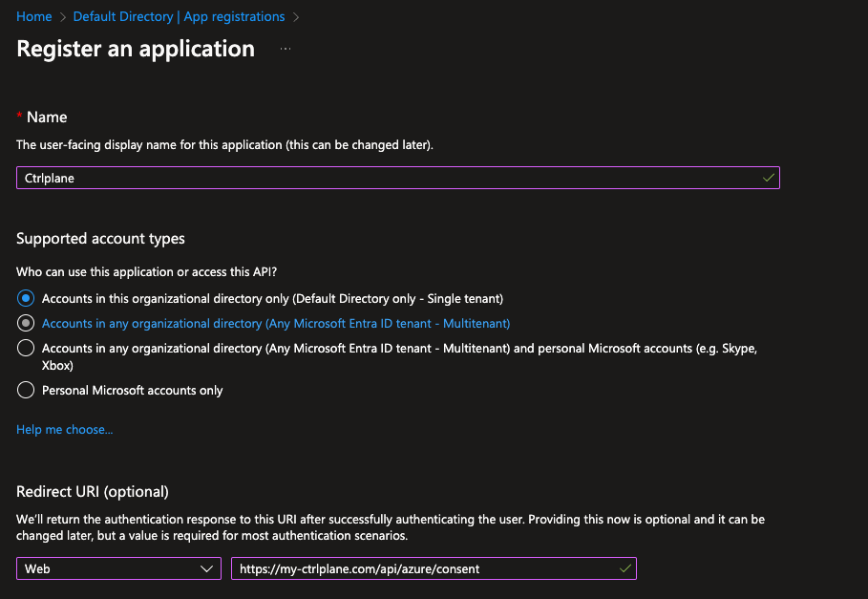Click the 'Supported account types' heading
This screenshot has width=868, height=599.
tap(100, 239)
